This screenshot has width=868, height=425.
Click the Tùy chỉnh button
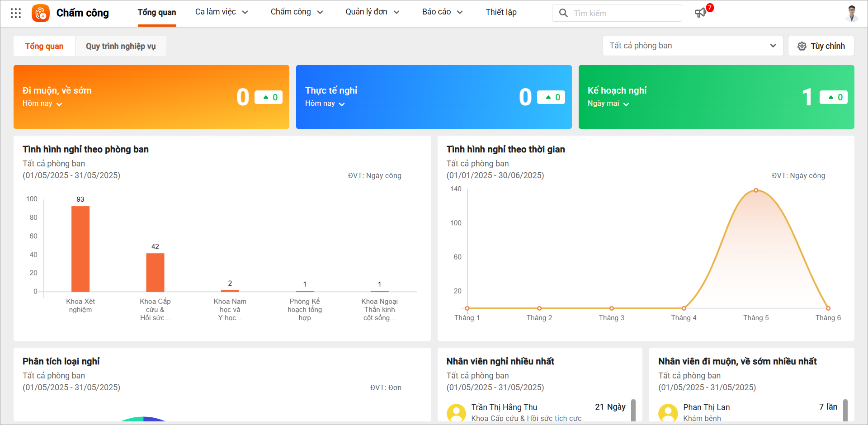(821, 46)
